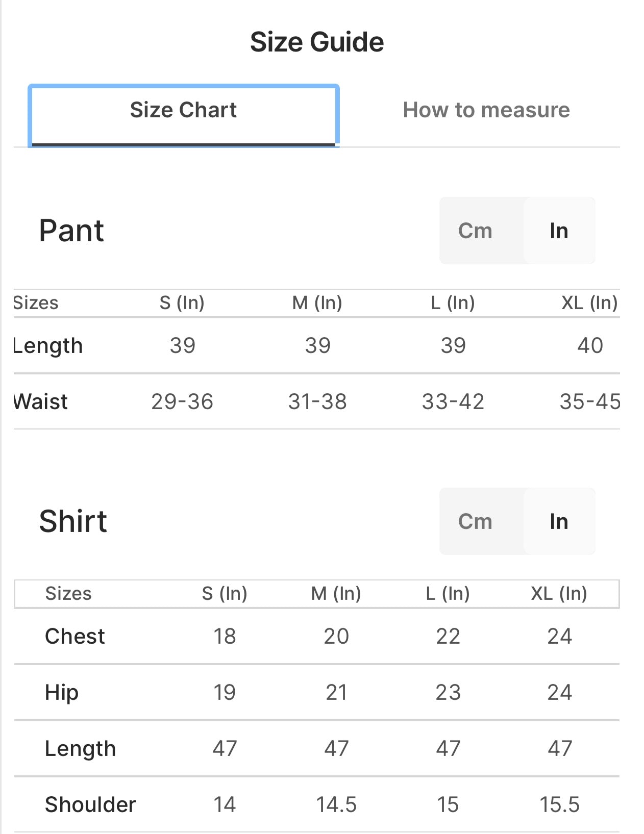The image size is (644, 834).
Task: Click the Shirt table M (In) header
Action: pyautogui.click(x=336, y=594)
